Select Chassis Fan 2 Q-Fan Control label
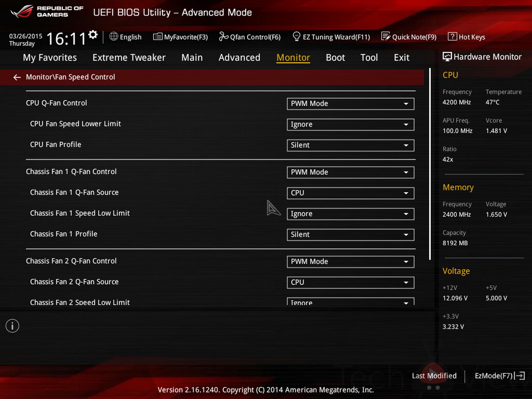532x399 pixels. [71, 261]
